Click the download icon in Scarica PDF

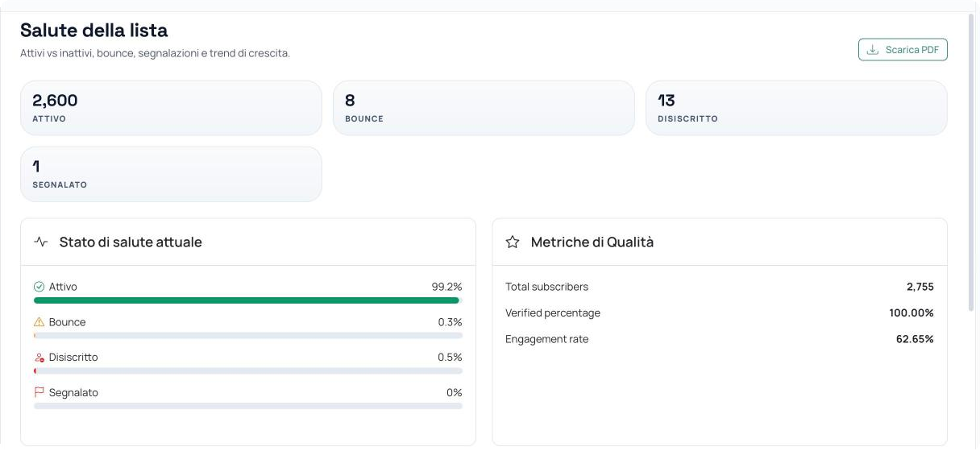tap(873, 50)
